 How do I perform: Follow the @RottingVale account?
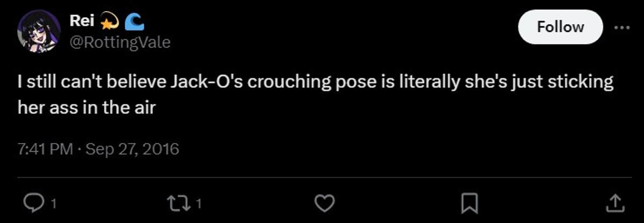[x=560, y=27]
